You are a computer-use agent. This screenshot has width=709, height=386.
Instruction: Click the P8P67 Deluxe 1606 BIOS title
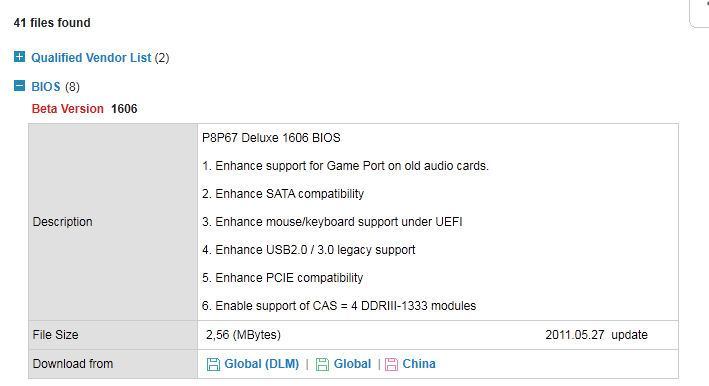pos(271,138)
